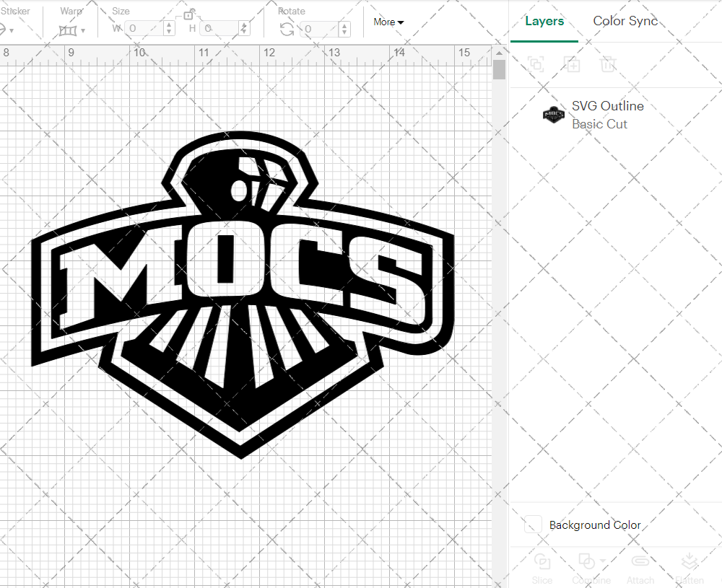Viewport: 722px width, 588px height.
Task: Click the Rotate icon
Action: click(x=286, y=28)
